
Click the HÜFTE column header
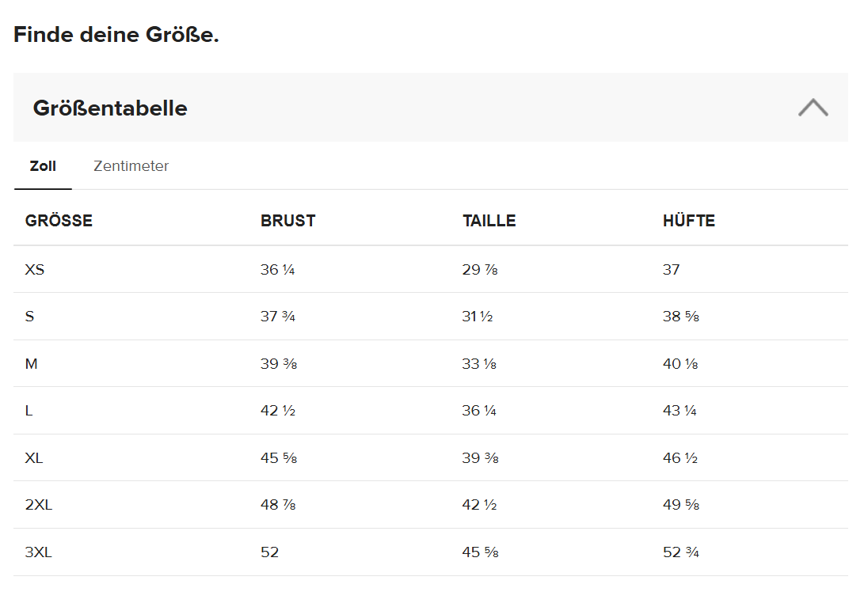pos(689,221)
